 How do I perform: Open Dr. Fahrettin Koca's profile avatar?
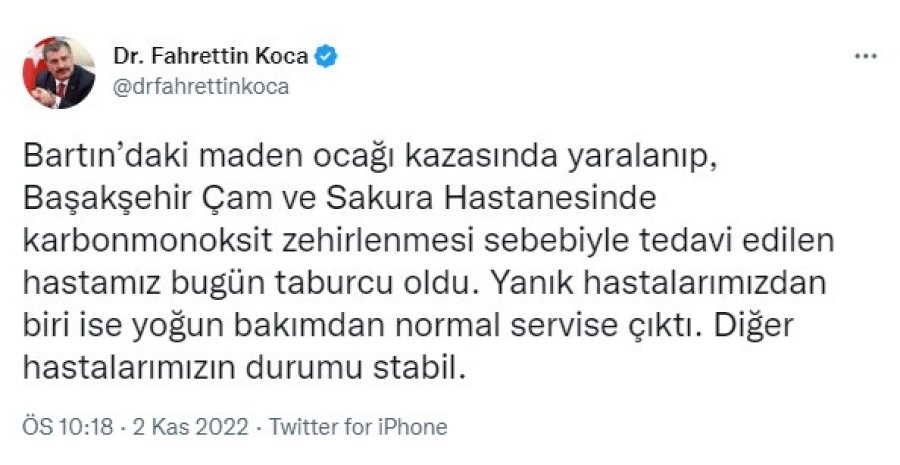(x=59, y=72)
